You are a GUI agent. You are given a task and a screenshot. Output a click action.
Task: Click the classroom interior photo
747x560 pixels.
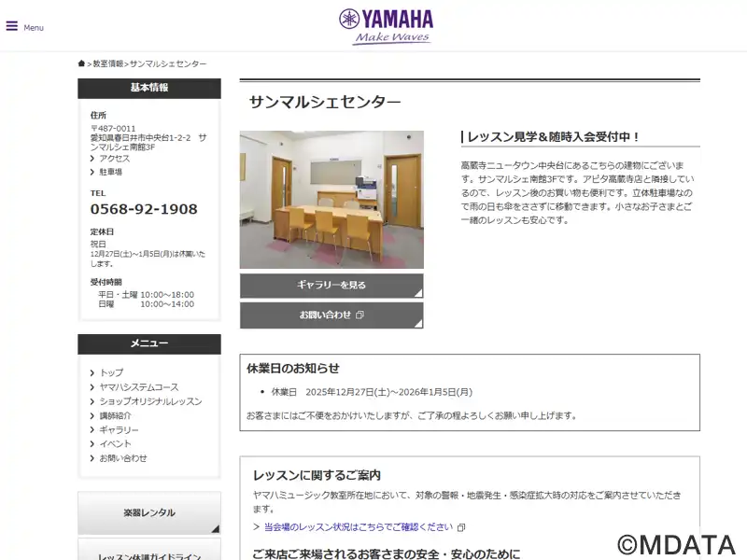point(331,200)
